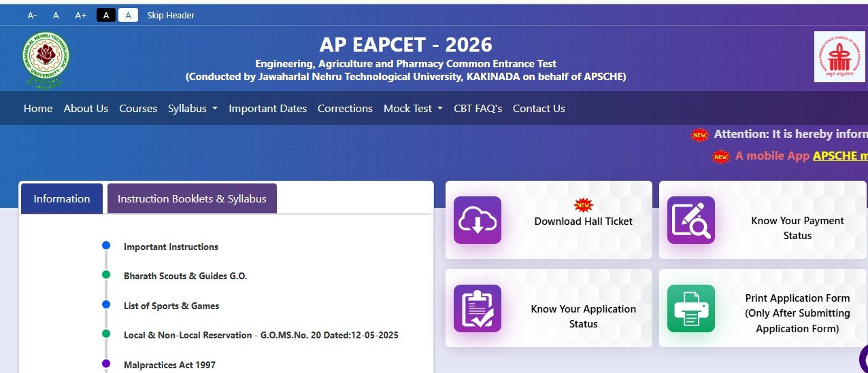Expand the Mock Test dropdown menu

pos(413,108)
